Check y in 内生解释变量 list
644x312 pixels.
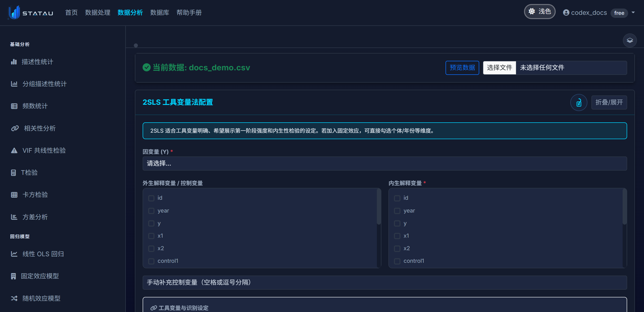[397, 223]
